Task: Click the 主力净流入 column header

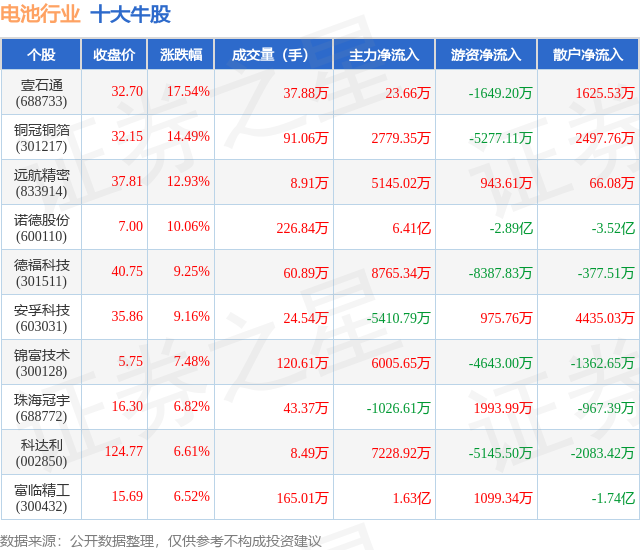Action: point(384,55)
